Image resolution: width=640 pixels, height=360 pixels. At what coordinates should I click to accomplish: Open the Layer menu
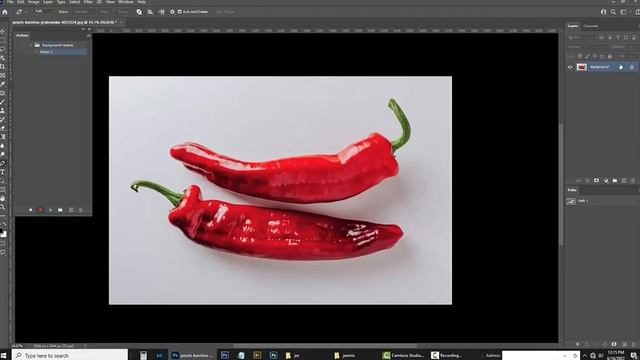tap(48, 2)
